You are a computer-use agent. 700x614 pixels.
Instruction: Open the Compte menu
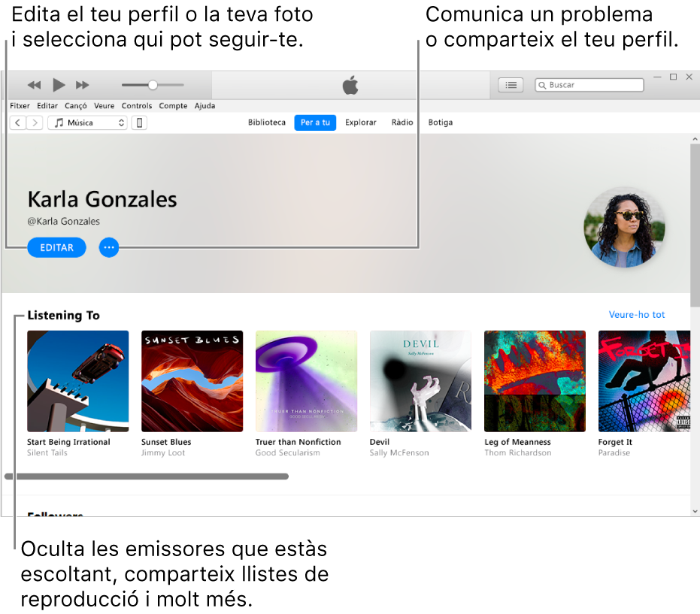pos(173,105)
